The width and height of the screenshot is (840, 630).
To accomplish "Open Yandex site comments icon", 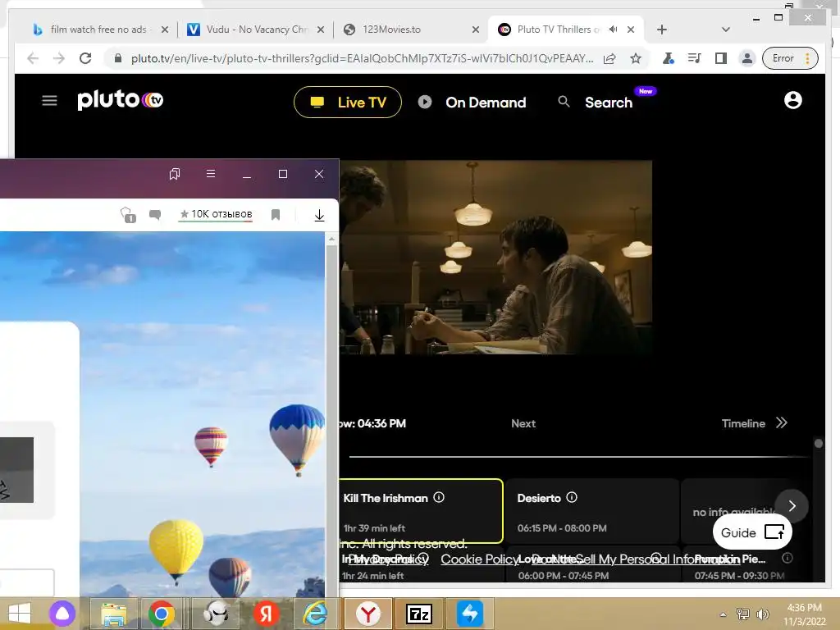I will 155,215.
